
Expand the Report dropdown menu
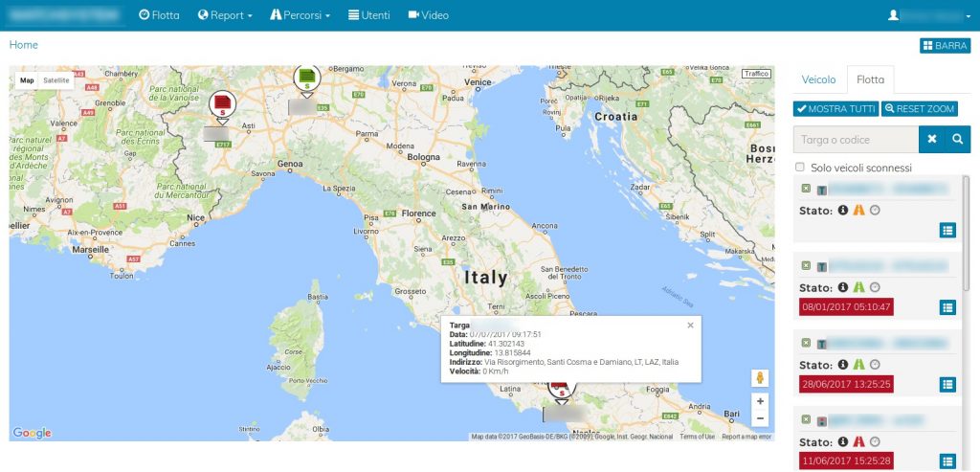(225, 15)
